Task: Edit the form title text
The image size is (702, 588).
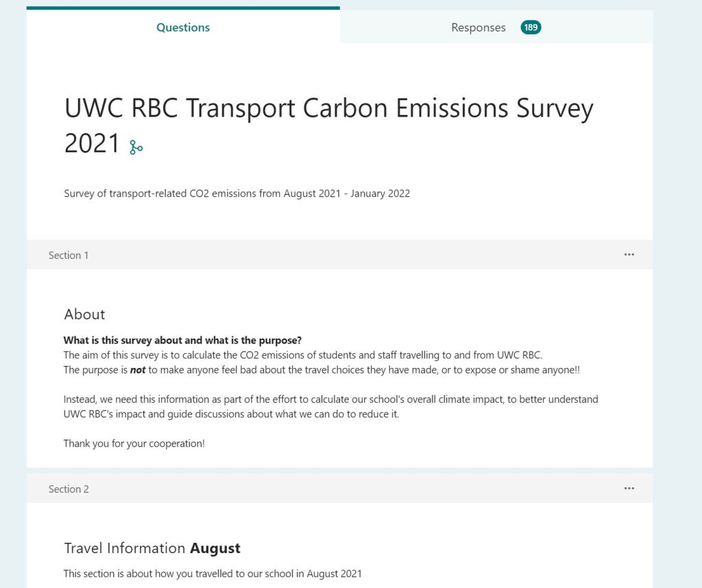Action: tap(328, 110)
